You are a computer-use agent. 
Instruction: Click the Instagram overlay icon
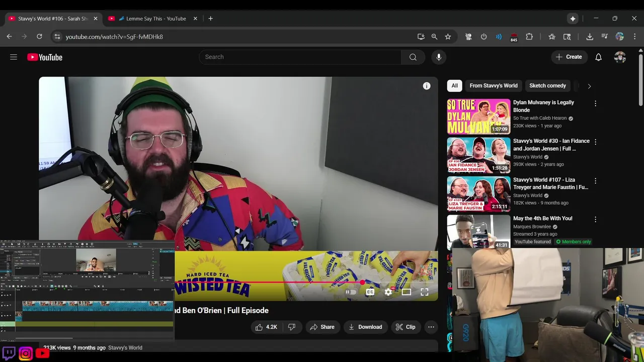click(x=26, y=353)
